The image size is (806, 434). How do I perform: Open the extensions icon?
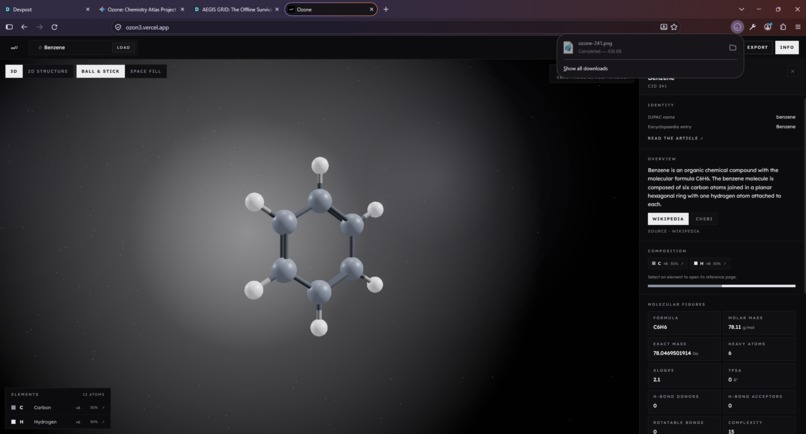point(783,27)
